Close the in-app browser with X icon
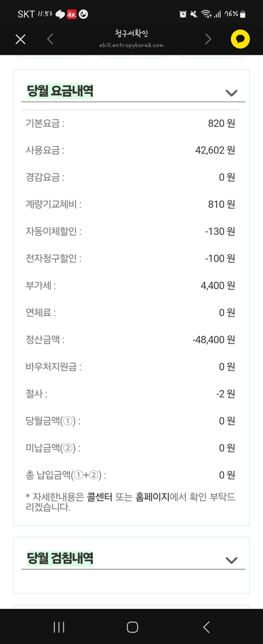263x644 pixels. click(20, 39)
